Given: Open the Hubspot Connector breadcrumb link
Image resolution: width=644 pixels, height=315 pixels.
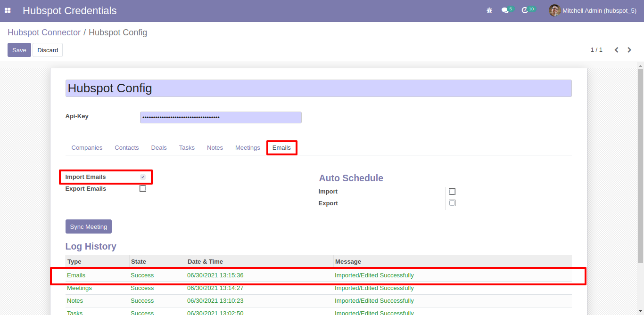Looking at the screenshot, I should click(x=44, y=32).
